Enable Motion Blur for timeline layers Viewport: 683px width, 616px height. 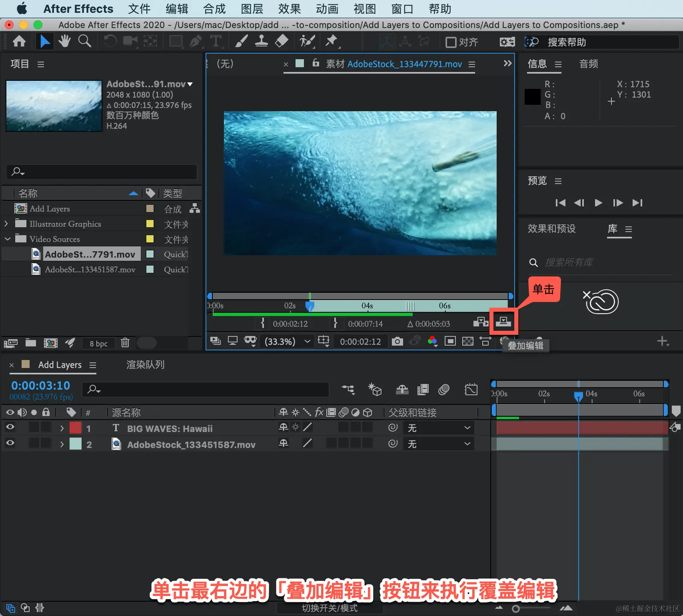(444, 389)
